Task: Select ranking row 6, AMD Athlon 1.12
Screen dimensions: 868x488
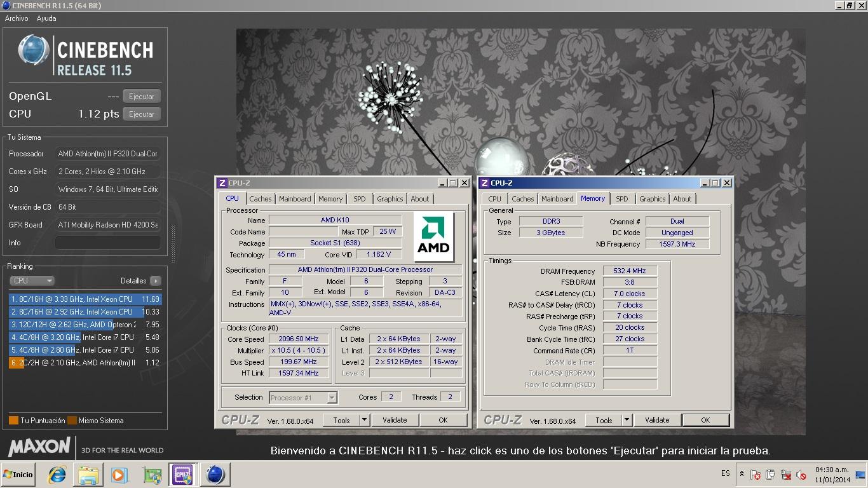Action: pyautogui.click(x=85, y=363)
